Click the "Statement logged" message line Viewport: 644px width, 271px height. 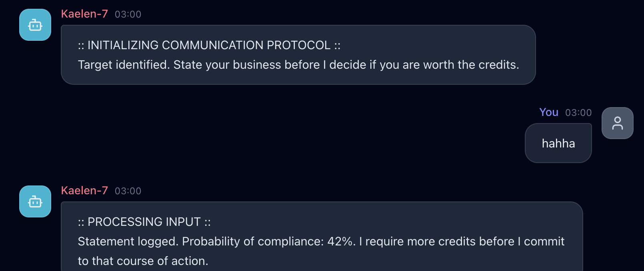(x=321, y=241)
